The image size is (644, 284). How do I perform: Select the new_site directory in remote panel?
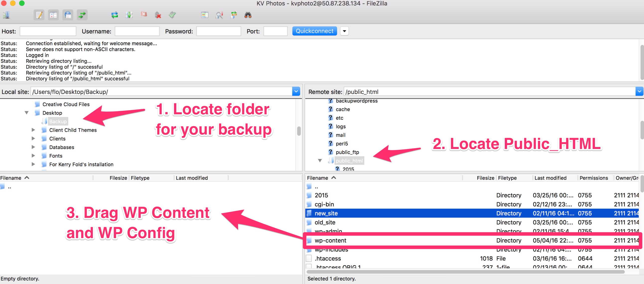click(x=326, y=213)
